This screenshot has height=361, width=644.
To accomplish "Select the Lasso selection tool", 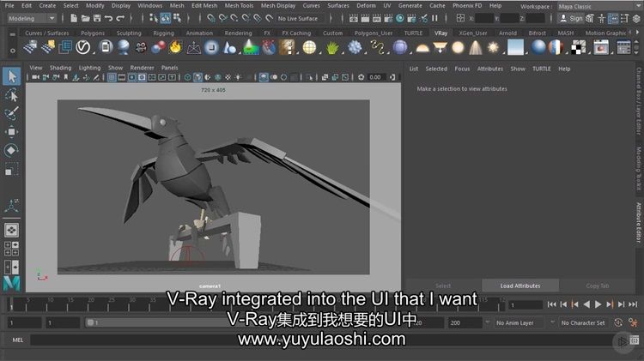I will [x=11, y=95].
